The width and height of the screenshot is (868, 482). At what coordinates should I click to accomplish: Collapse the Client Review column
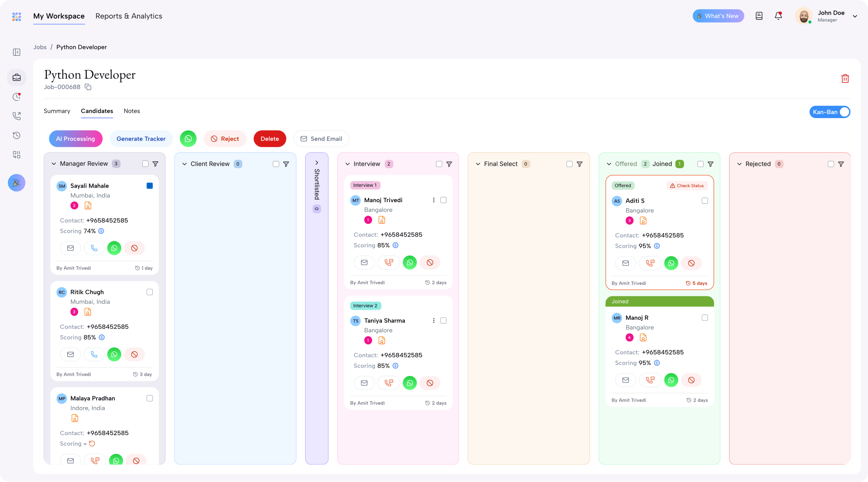pyautogui.click(x=184, y=164)
